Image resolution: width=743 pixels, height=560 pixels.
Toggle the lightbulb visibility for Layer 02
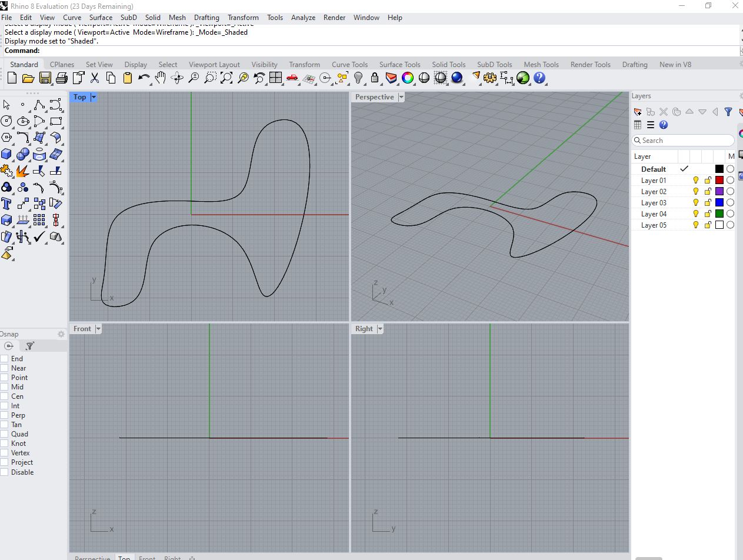[695, 191]
